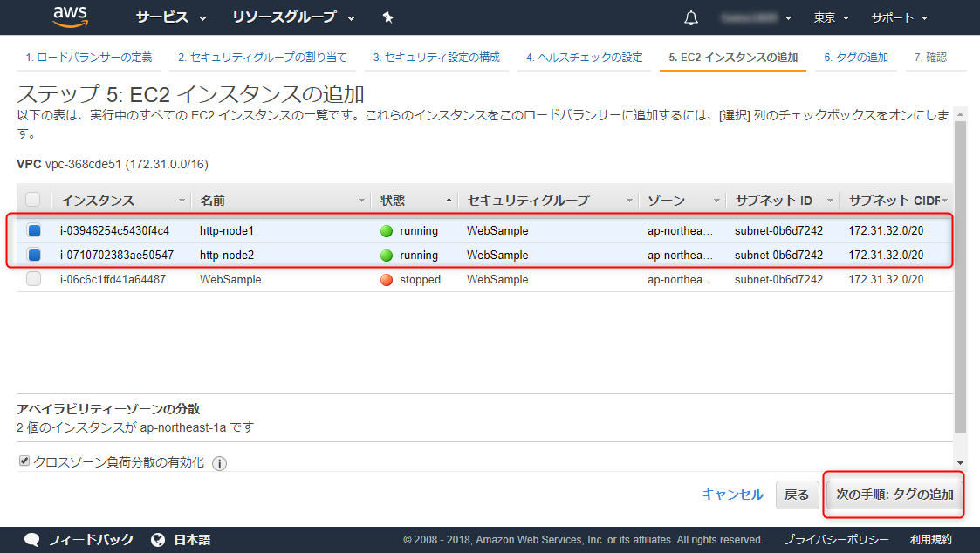Open the notifications bell icon
Screen dimensions: 980x553
tap(690, 17)
